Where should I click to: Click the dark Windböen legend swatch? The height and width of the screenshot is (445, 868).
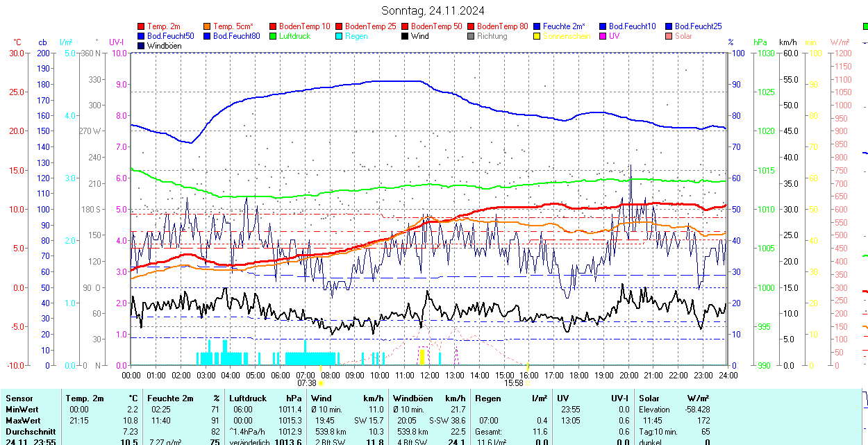pyautogui.click(x=141, y=46)
